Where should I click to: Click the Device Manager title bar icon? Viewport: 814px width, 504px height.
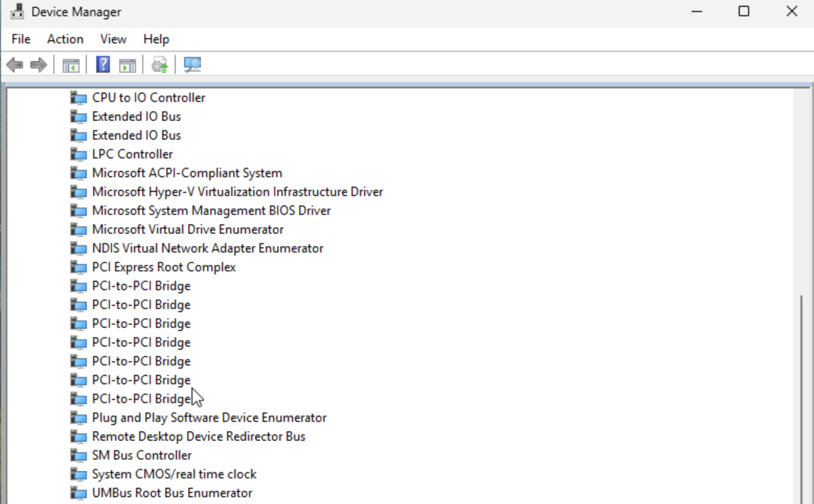(x=17, y=12)
